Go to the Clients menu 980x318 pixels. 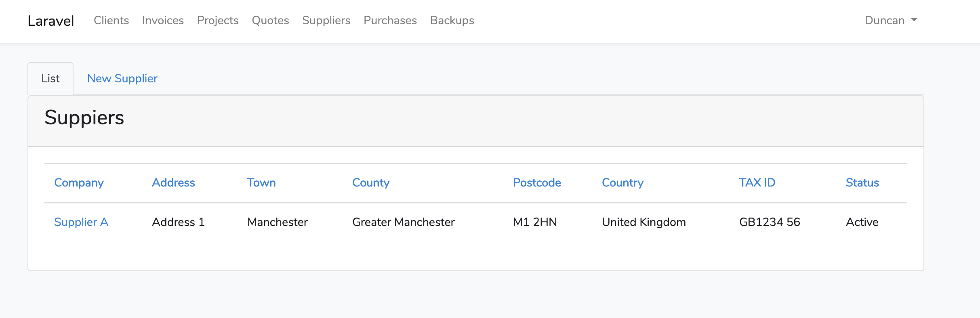tap(111, 21)
